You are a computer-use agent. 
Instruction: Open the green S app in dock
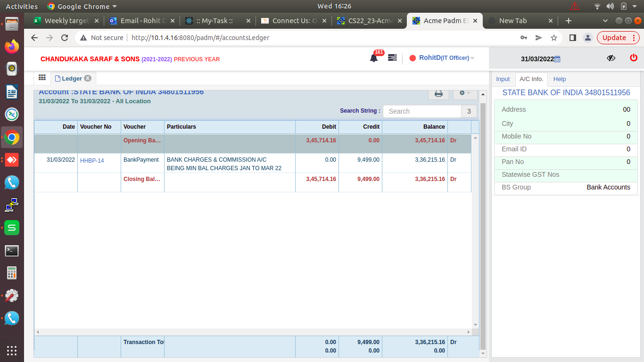point(12,228)
